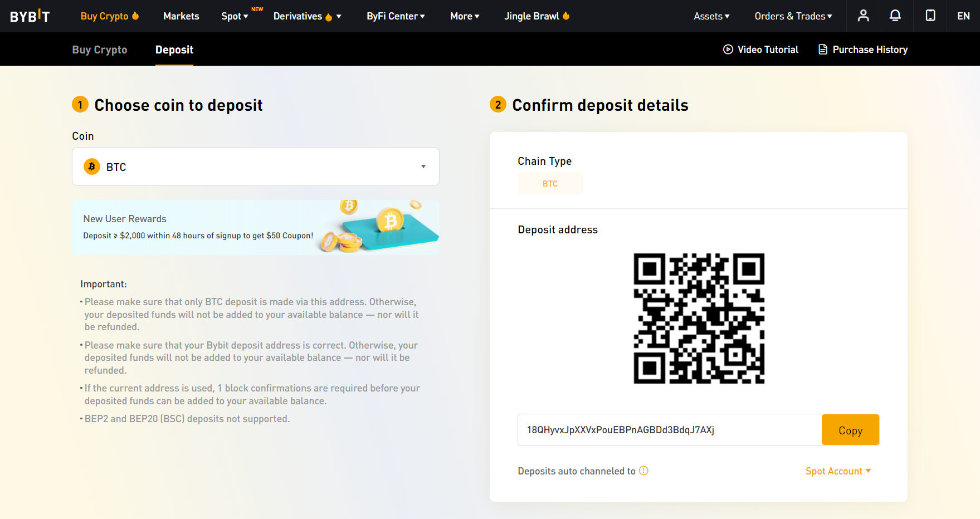The image size is (980, 519).
Task: Click the info icon beside Deposits auto channeled
Action: tap(643, 471)
